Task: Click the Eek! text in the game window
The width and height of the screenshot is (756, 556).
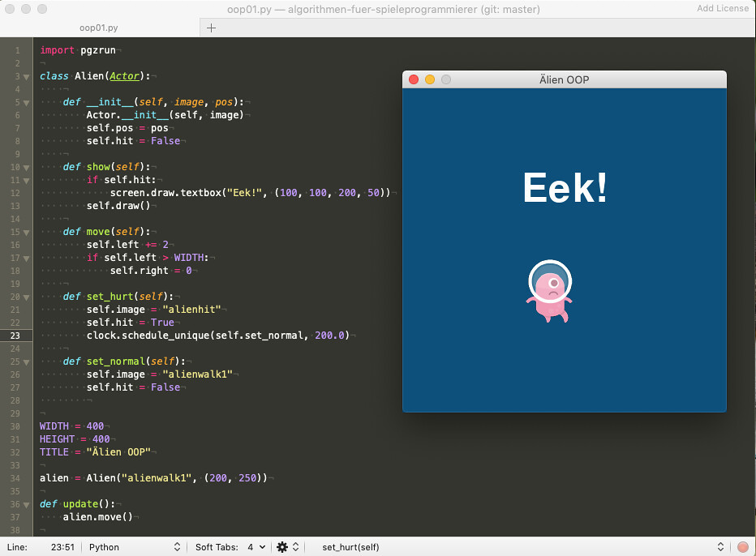Action: pyautogui.click(x=565, y=187)
